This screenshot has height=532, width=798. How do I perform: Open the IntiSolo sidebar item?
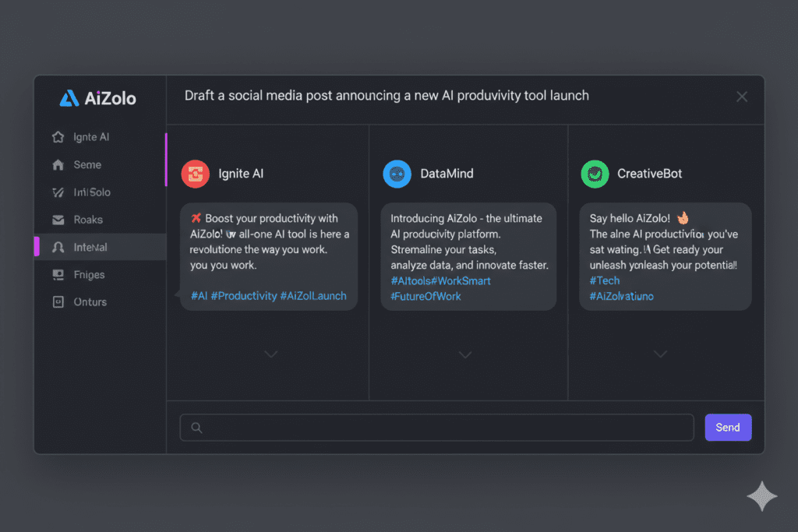tap(91, 192)
